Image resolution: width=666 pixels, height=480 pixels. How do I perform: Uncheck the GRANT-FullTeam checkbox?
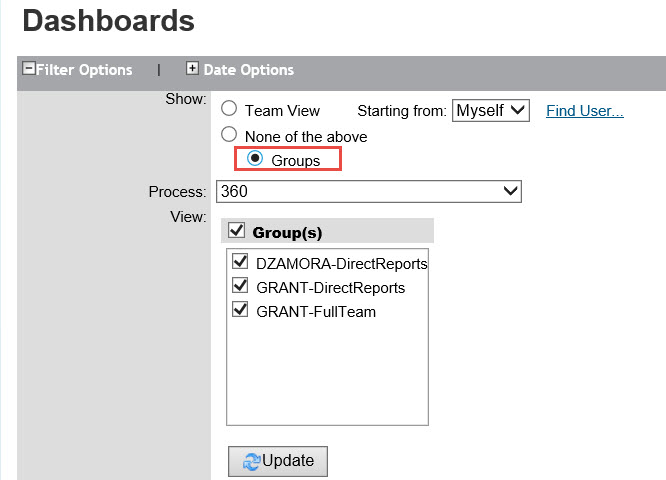[x=240, y=309]
